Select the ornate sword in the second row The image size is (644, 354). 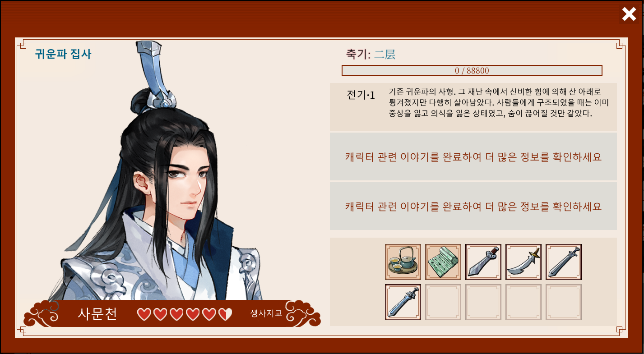(403, 302)
